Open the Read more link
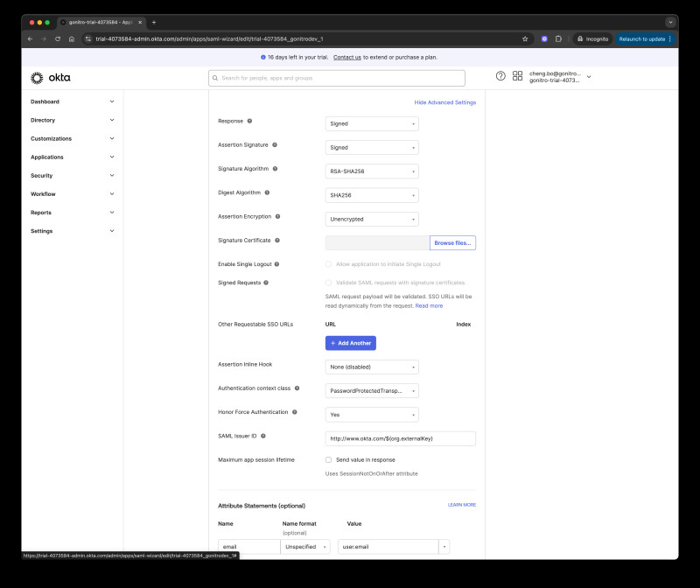The image size is (700, 588). [429, 306]
